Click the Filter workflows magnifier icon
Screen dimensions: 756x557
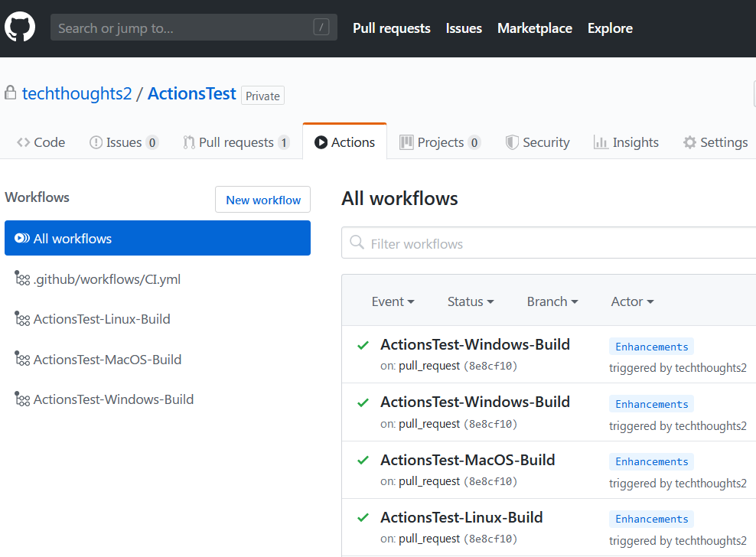tap(357, 242)
